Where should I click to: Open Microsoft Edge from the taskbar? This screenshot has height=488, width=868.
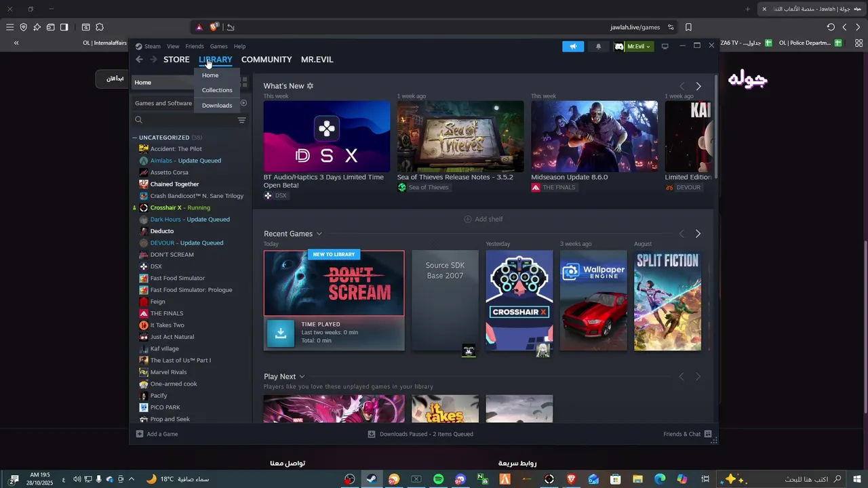pos(659,479)
